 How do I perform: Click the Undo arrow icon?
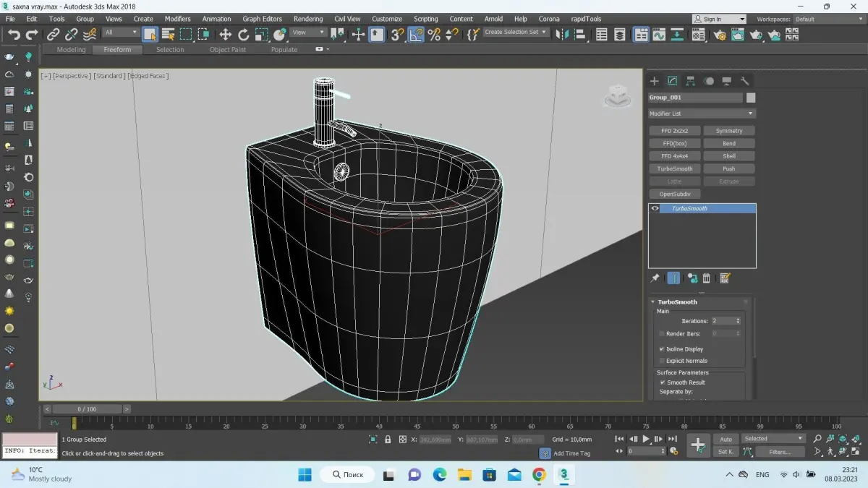pyautogui.click(x=14, y=34)
